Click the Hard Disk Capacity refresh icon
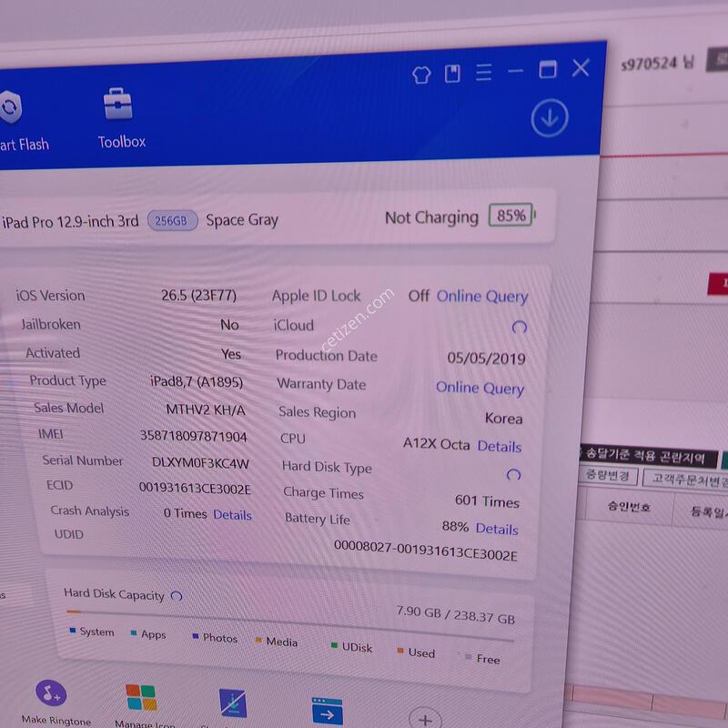This screenshot has width=728, height=728. tap(177, 596)
